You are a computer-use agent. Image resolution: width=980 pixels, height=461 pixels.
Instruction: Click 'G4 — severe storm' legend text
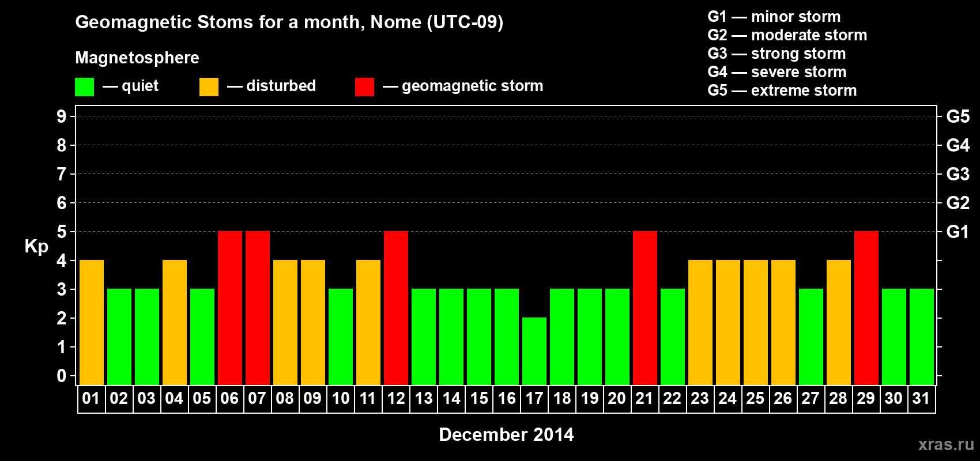(777, 71)
